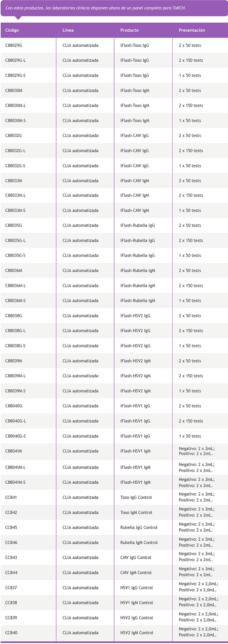The image size is (228, 644).
Task: Click the Producto column header
Action: point(129,30)
